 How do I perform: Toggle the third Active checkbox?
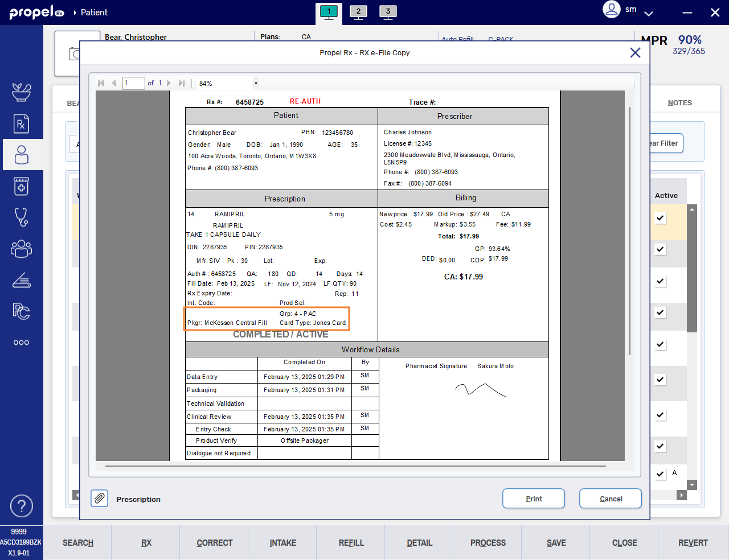point(661,281)
